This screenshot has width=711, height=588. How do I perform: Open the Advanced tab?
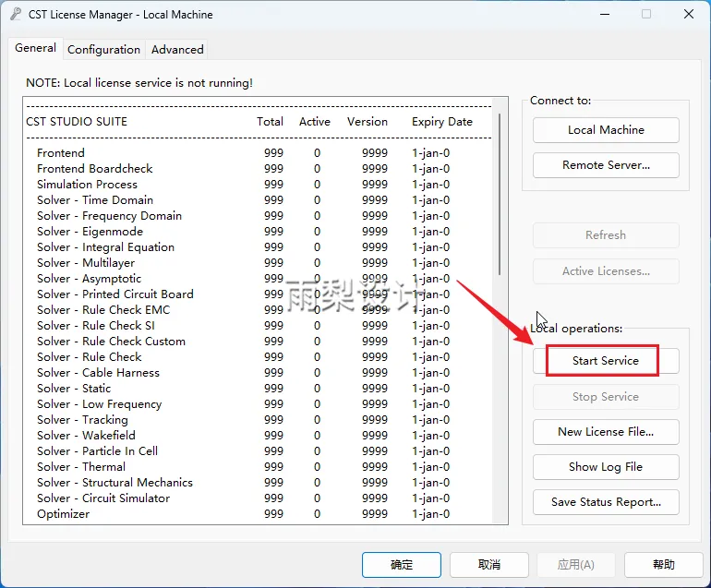(177, 50)
